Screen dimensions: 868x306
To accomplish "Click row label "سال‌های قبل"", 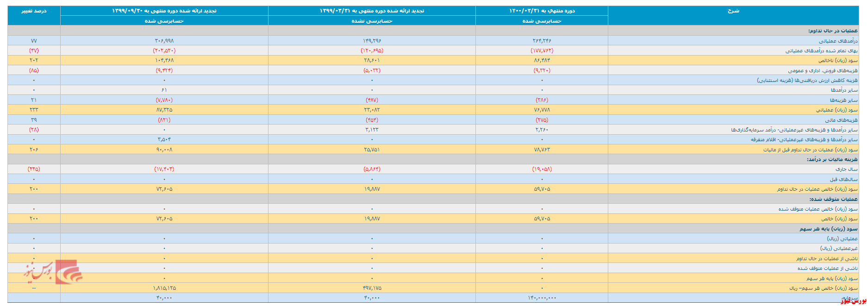I will [844, 179].
